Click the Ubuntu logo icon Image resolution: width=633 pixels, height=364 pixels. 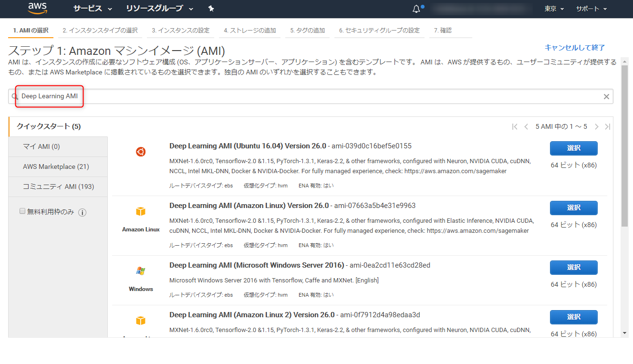[x=141, y=152]
